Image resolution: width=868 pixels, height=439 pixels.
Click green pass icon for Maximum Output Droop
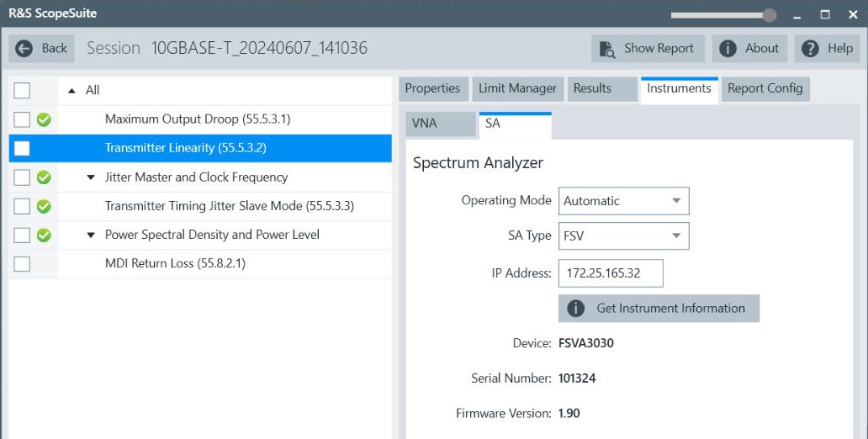[44, 119]
